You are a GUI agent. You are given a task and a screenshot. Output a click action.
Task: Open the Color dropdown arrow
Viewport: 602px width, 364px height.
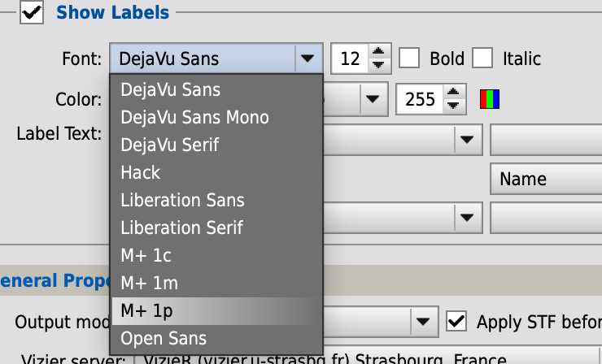click(373, 99)
